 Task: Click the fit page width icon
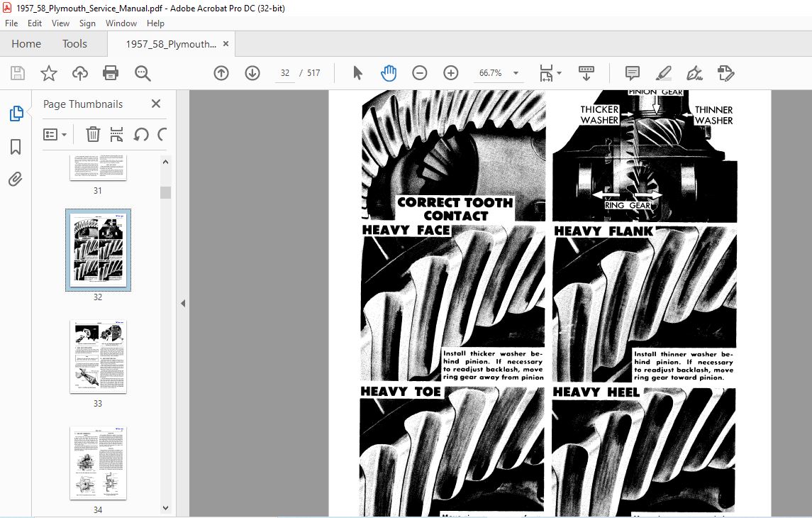[546, 73]
